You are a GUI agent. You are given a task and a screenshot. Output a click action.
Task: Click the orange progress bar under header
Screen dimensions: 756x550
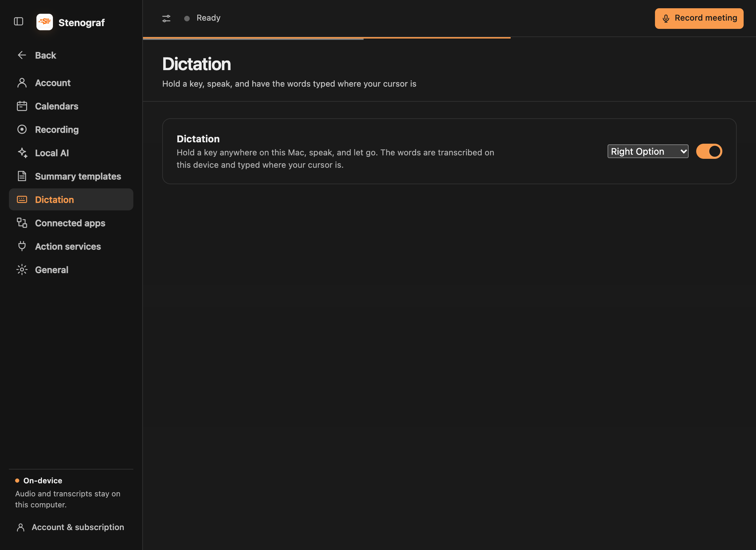(326, 38)
